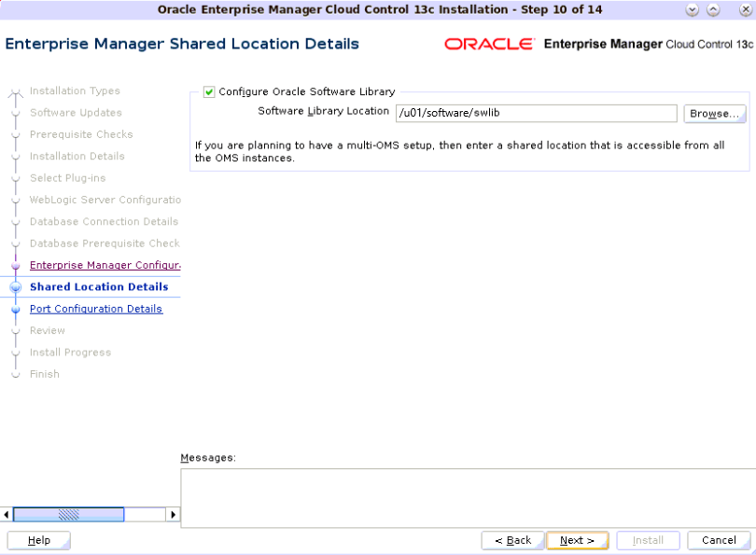Click the Finish step node icon
Viewport: 756px width, 555px height.
point(16,374)
